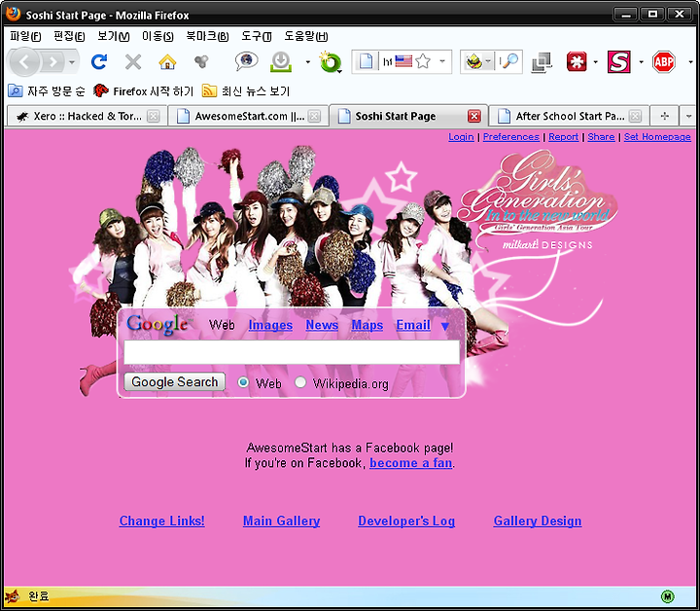This screenshot has height=611, width=700.
Task: Click the Adblock Plus ABP icon
Action: click(x=663, y=61)
